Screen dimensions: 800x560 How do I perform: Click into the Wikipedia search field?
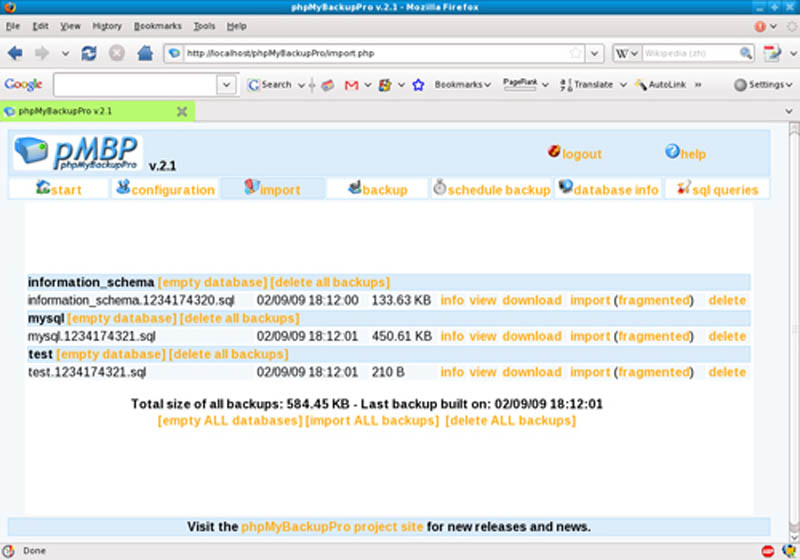[690, 53]
